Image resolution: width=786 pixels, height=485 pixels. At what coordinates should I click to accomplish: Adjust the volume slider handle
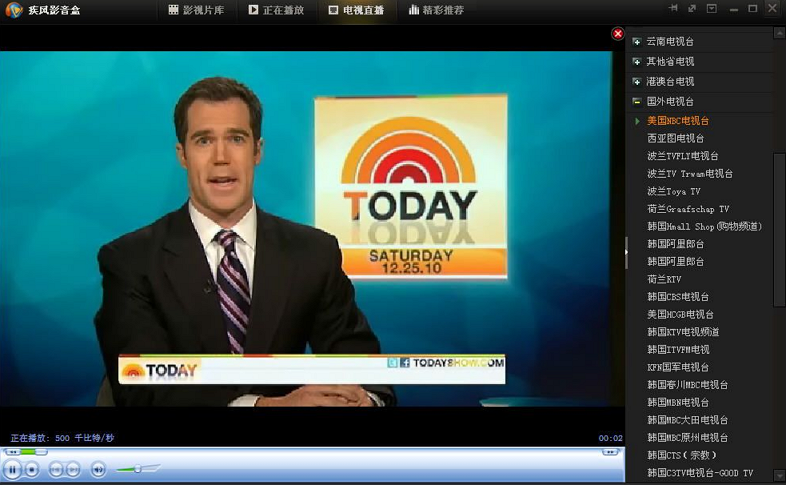138,468
